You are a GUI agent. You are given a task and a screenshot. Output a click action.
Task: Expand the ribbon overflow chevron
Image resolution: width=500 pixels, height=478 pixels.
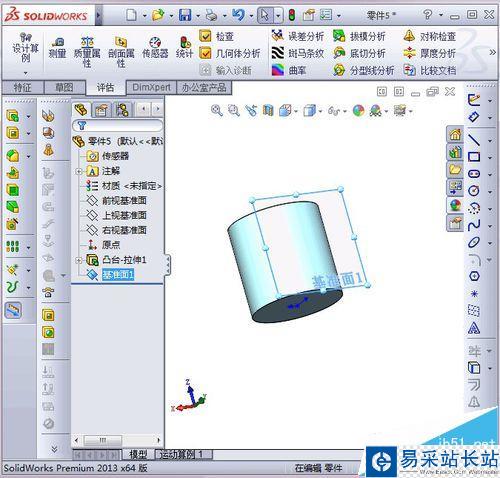(492, 52)
